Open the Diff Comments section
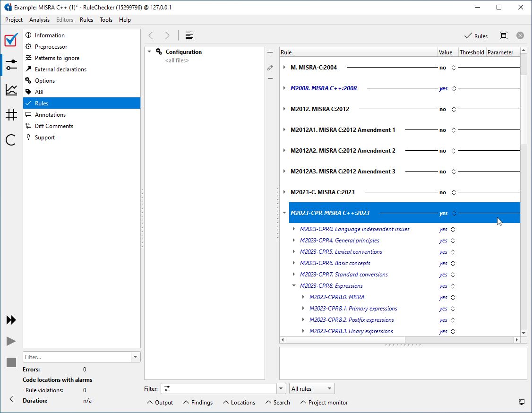Screen dimensions: 532x413 pos(82,126)
